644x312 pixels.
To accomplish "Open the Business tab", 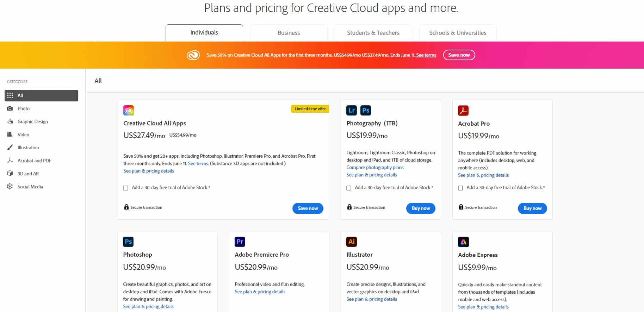I will click(x=289, y=33).
